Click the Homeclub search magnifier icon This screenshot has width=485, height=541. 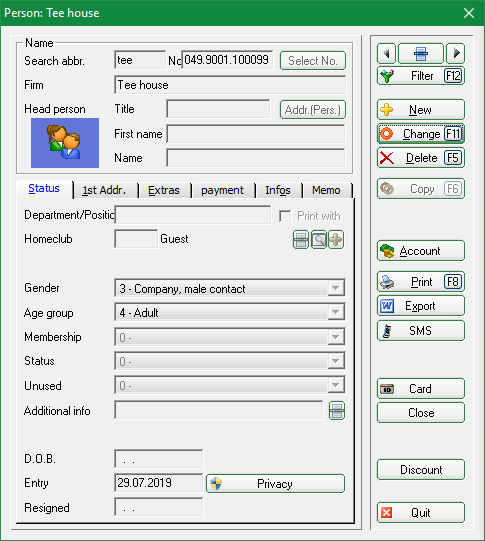pos(319,239)
